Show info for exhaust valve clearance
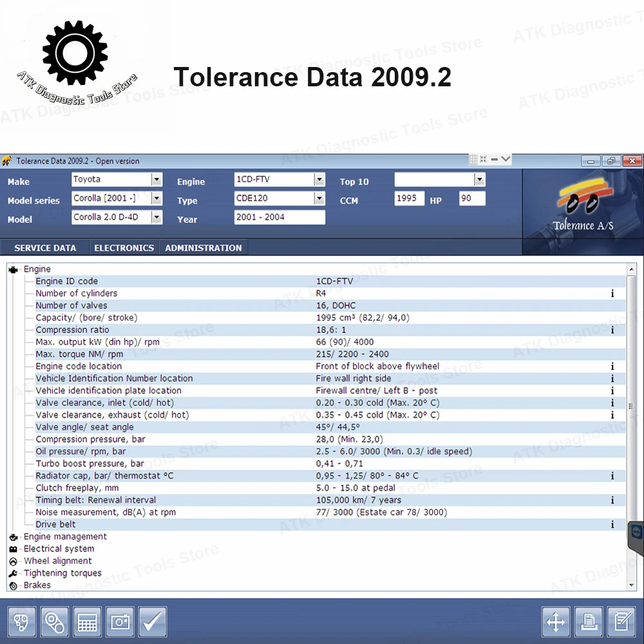The image size is (644, 644). pyautogui.click(x=612, y=415)
